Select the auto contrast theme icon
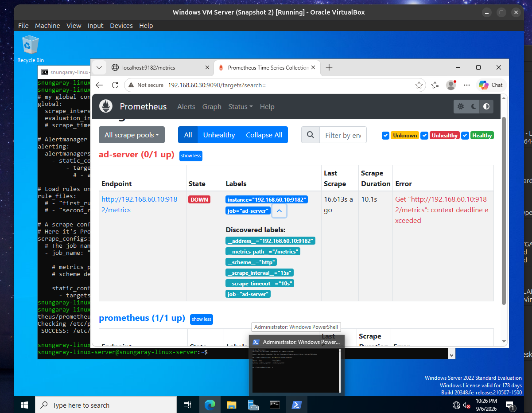 click(x=486, y=106)
